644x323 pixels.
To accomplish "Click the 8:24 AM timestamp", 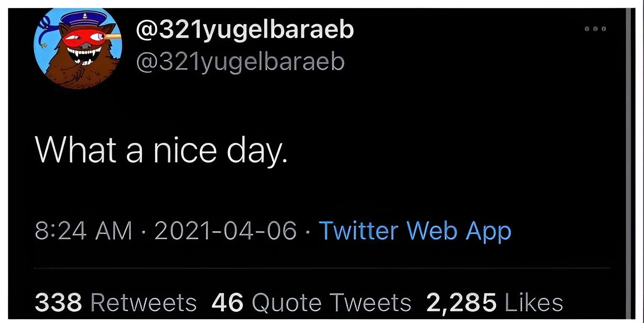I will (83, 231).
